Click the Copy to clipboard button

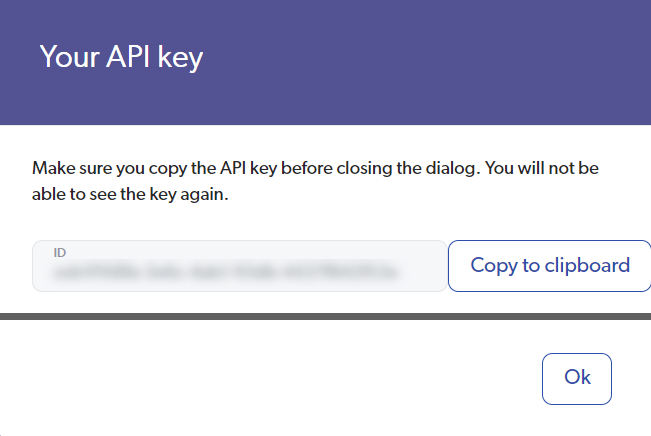(549, 266)
